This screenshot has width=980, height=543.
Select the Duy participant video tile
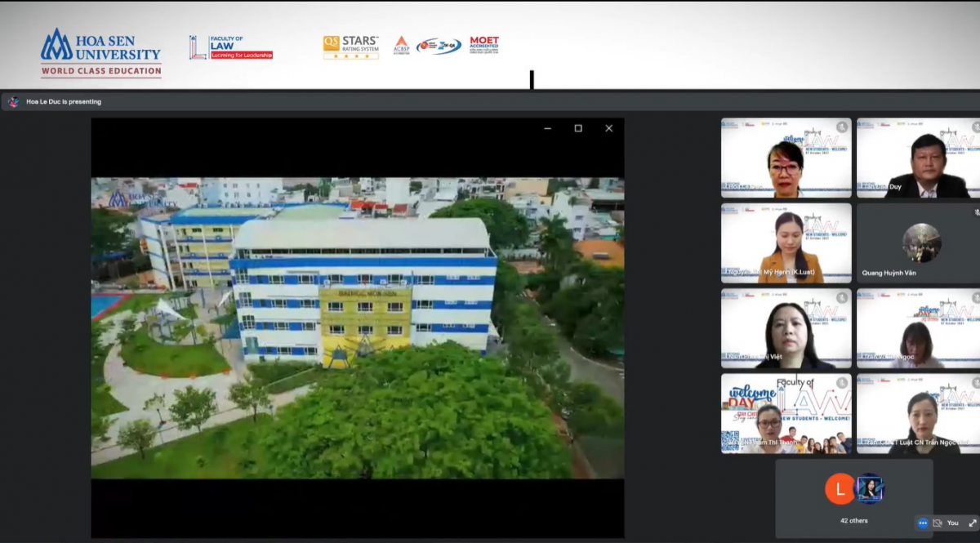coord(918,158)
